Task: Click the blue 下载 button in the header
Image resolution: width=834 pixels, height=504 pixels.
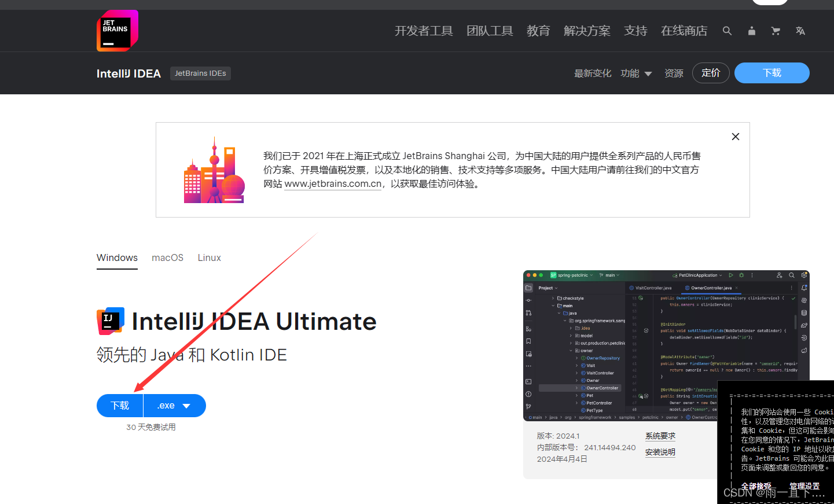Action: tap(772, 73)
